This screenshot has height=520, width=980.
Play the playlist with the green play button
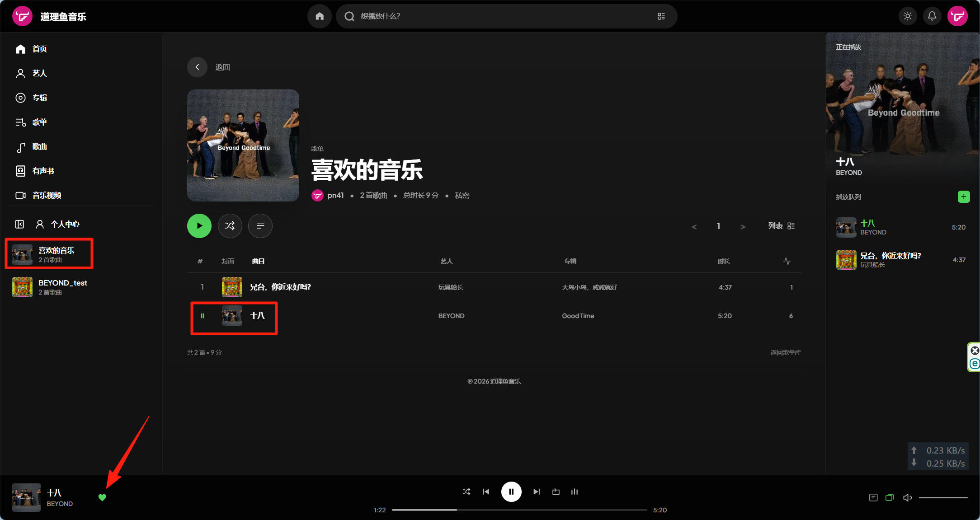(199, 226)
